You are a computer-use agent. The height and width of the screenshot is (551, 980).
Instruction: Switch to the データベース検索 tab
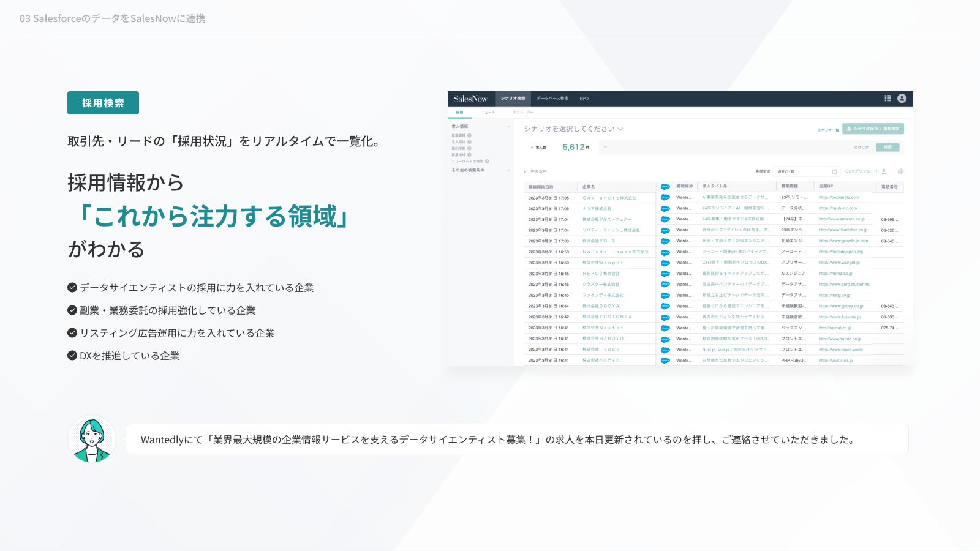(x=552, y=99)
